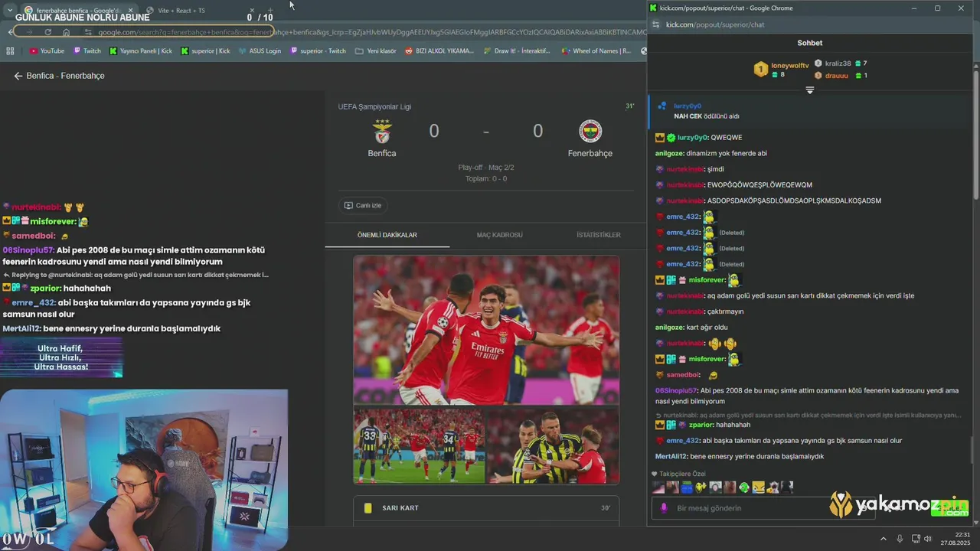
Task: Open the large Benfica celebration photo
Action: 486,330
